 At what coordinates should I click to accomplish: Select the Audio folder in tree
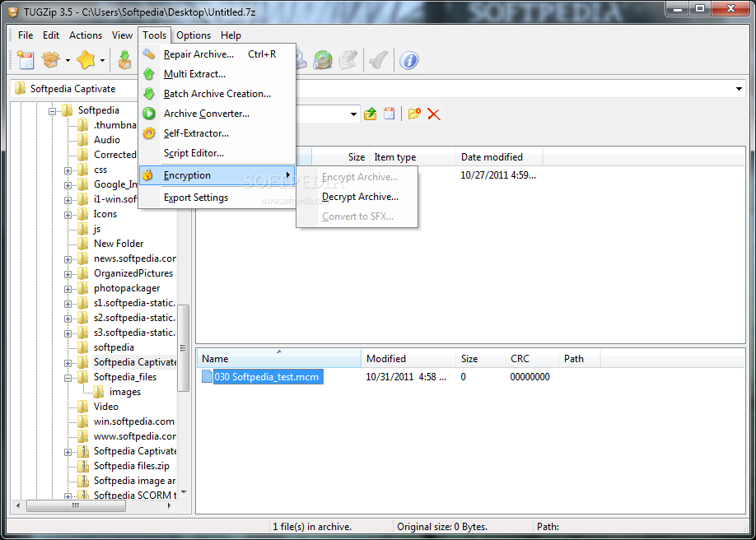pos(107,140)
